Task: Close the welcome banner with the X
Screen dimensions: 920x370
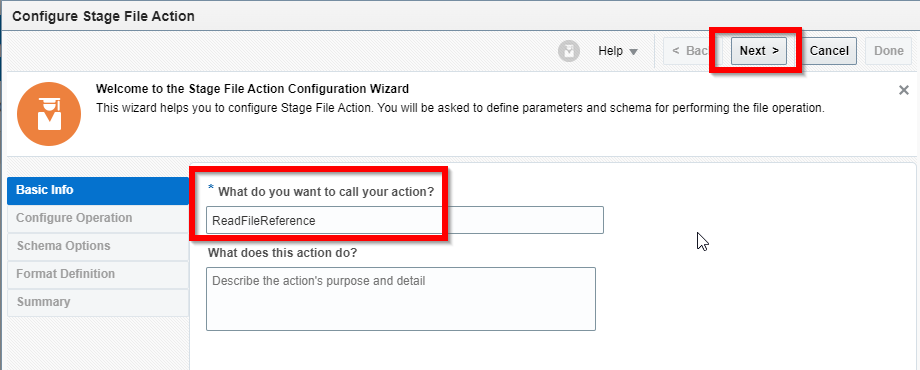Action: 904,90
